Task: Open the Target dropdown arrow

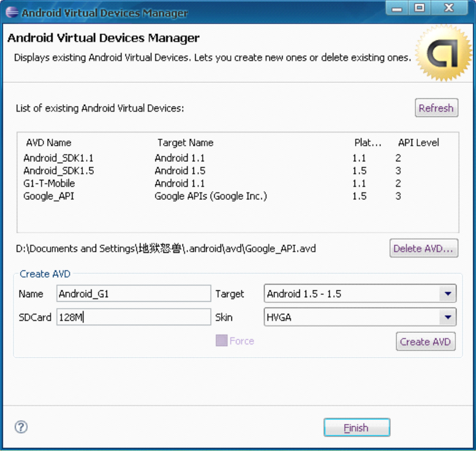Action: 448,294
